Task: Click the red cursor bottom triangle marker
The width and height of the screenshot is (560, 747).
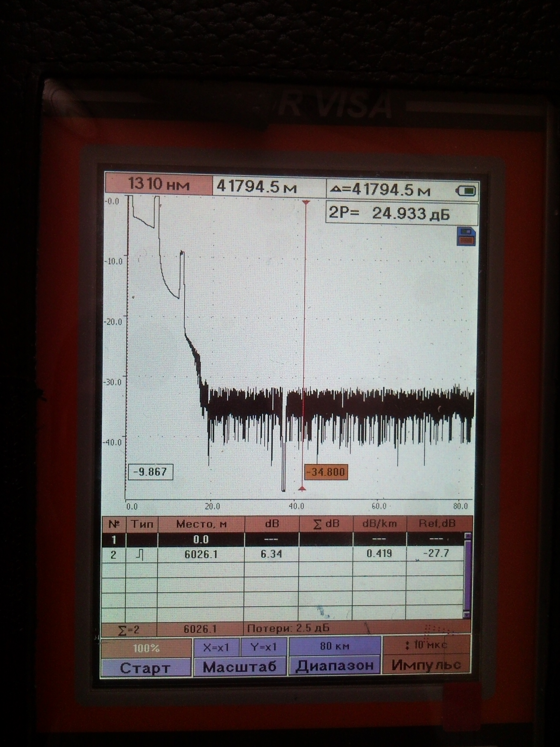Action: coord(302,489)
